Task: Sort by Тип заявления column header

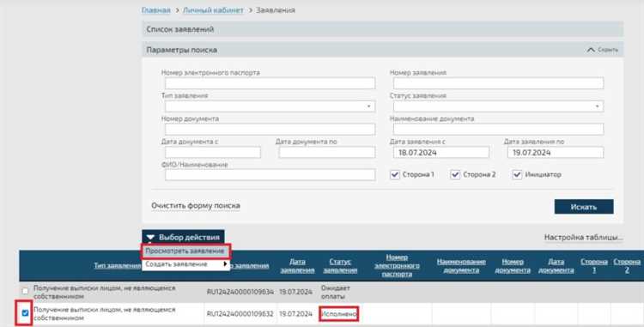Action: (x=118, y=265)
